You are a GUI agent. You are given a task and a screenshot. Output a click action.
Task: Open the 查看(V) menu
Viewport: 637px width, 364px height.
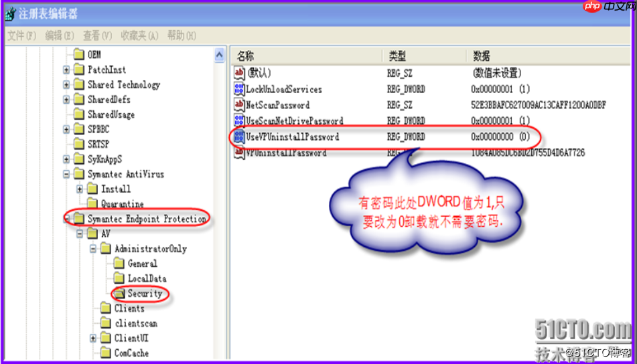97,35
